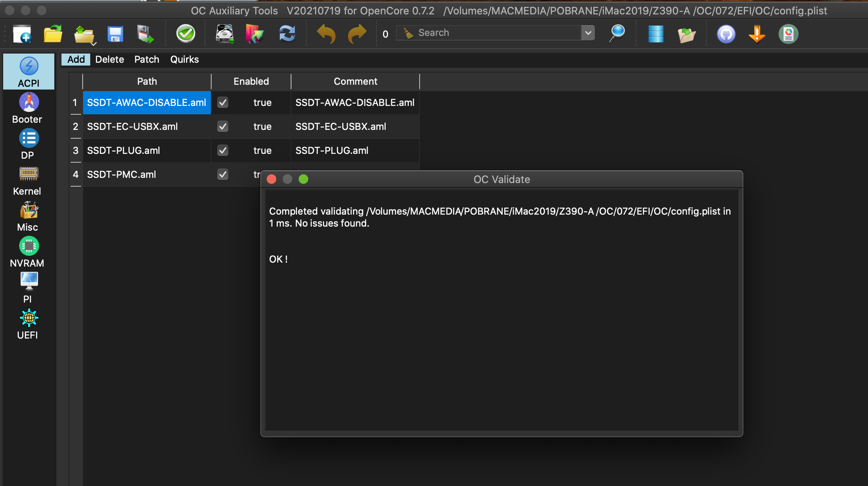
Task: Switch to the Patch tab
Action: point(147,60)
